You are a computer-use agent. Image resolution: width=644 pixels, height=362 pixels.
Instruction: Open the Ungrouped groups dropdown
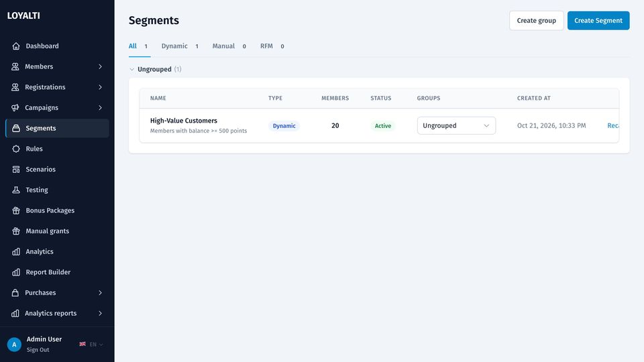tap(456, 125)
